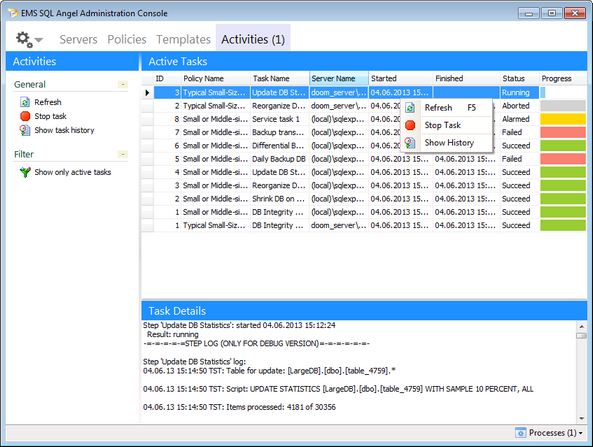Sort by Task Name column header
The width and height of the screenshot is (593, 447).
[x=279, y=78]
